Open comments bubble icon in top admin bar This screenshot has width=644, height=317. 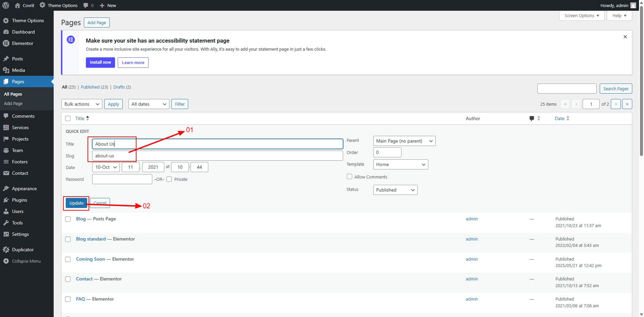click(86, 5)
